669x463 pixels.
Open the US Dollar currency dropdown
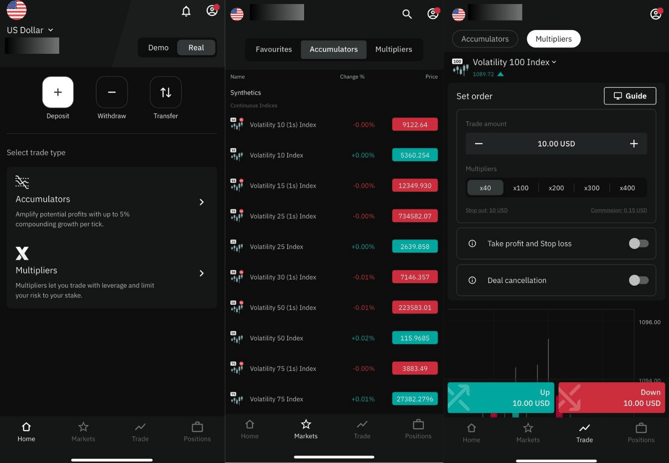[x=30, y=30]
